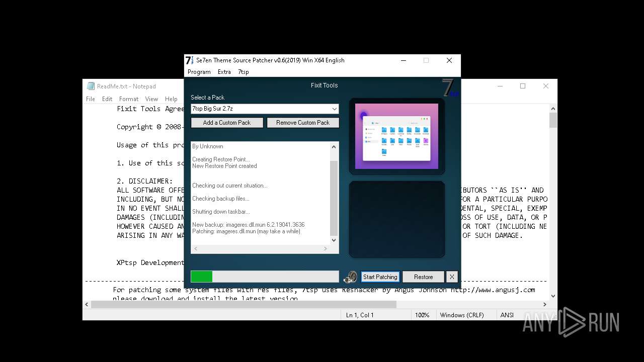Open the Edit menu in Notepad
Viewport: 644px width, 362px height.
coord(107,99)
